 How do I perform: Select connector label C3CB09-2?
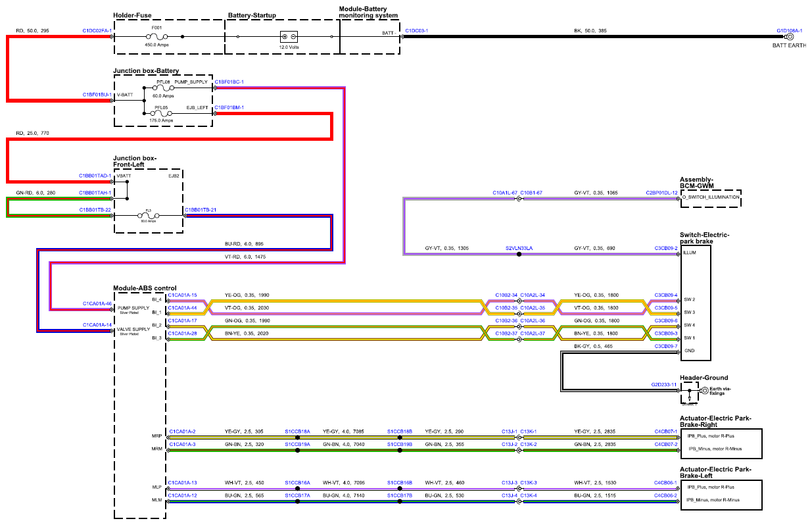666,248
